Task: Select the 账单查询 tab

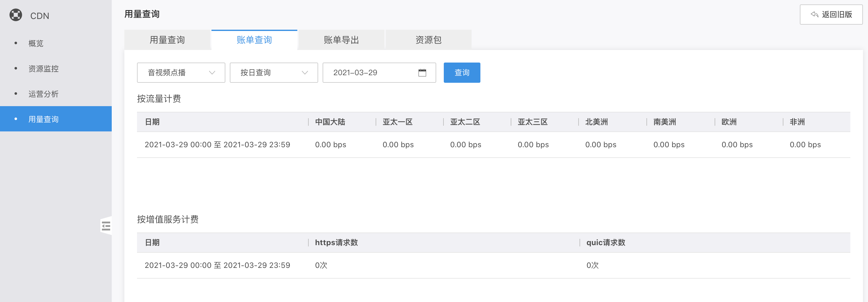Action: (254, 40)
